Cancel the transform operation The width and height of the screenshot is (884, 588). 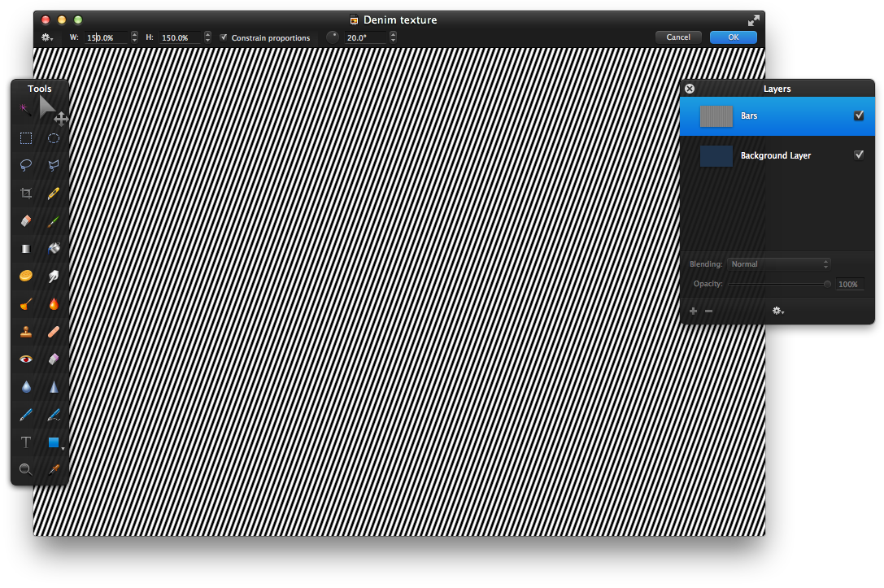pos(678,37)
